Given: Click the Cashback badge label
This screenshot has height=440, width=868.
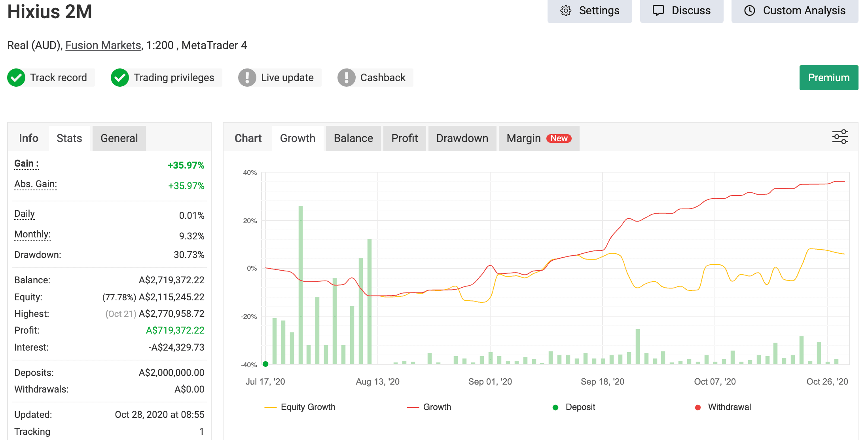Looking at the screenshot, I should pyautogui.click(x=383, y=78).
